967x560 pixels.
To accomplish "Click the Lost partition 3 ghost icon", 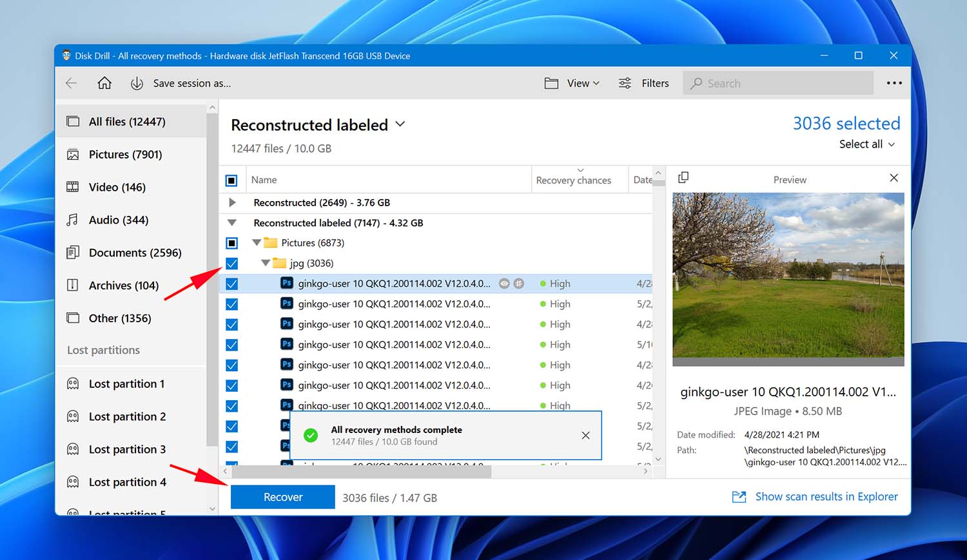I will pyautogui.click(x=73, y=449).
